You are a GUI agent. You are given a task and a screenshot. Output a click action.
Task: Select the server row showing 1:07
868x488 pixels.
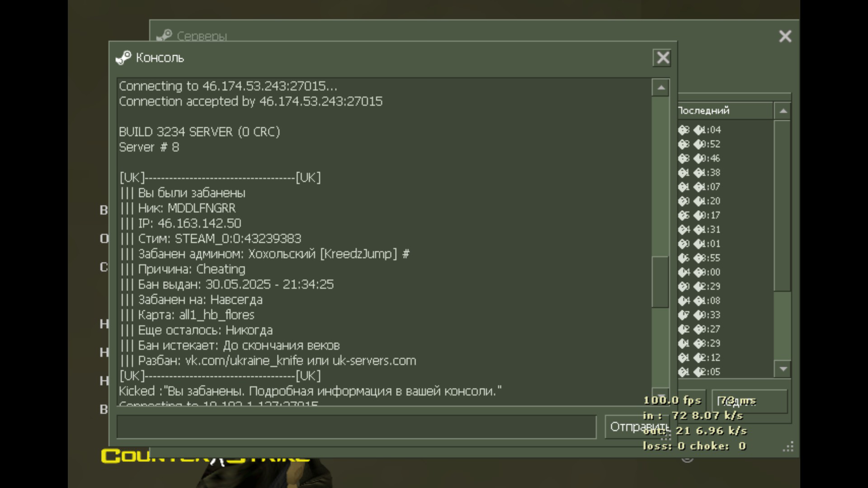pos(725,187)
